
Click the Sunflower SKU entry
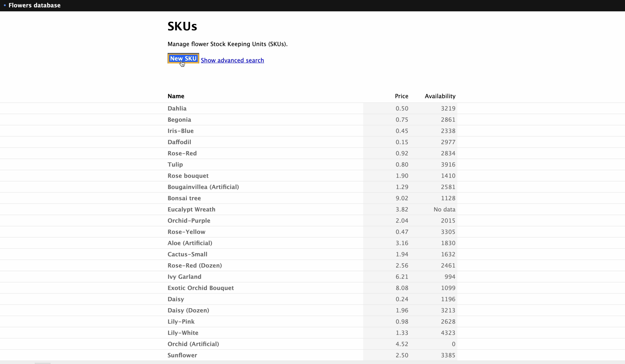[182, 355]
